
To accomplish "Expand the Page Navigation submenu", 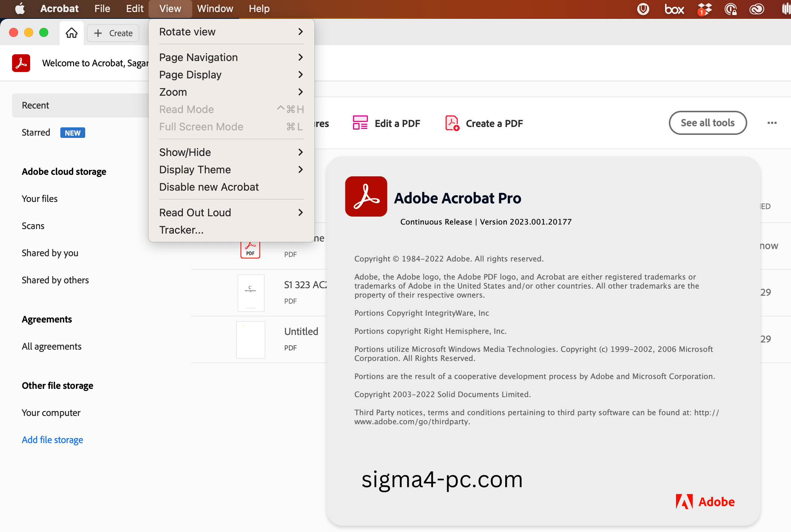I will tap(231, 57).
